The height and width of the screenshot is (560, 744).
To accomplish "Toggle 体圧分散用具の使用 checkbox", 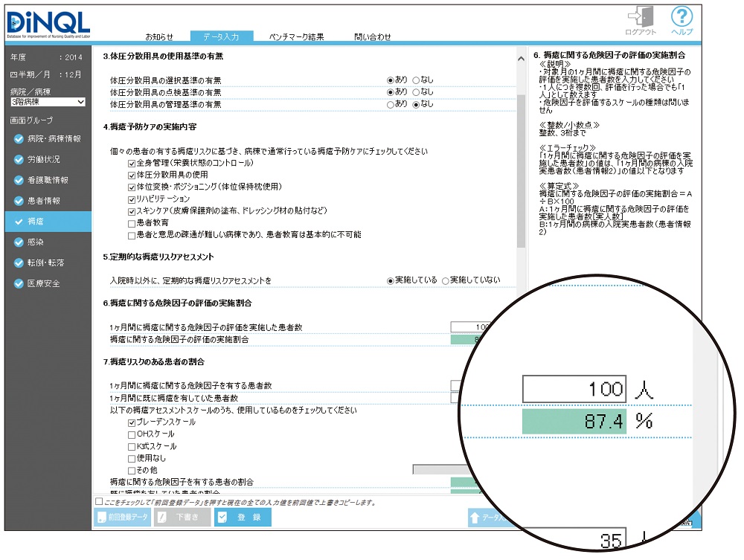I will pos(132,176).
